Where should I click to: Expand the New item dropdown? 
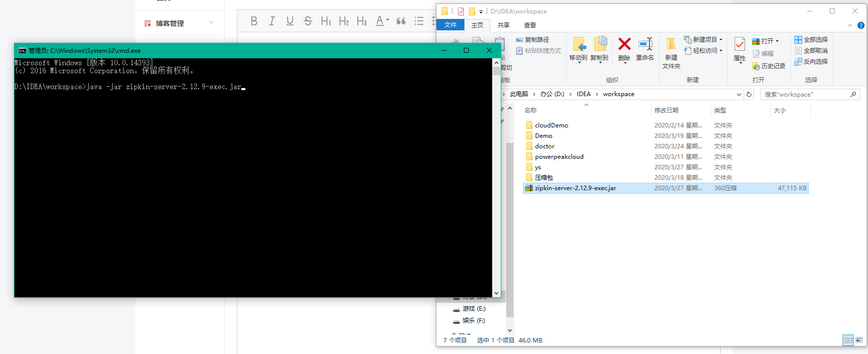click(721, 40)
